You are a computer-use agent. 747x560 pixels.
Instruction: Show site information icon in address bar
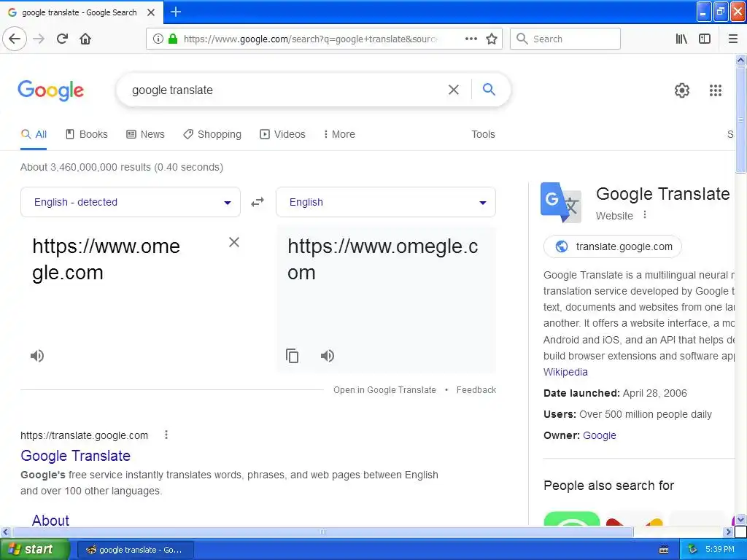tap(158, 39)
